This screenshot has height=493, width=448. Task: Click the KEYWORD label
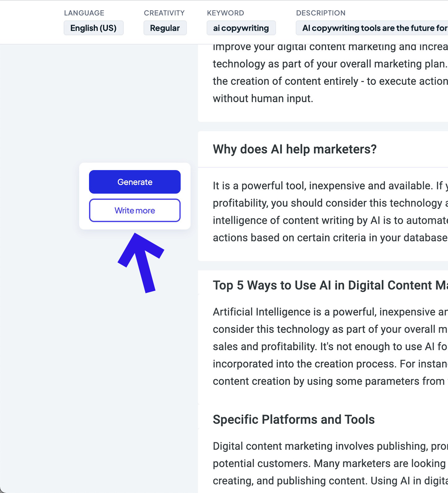(x=225, y=13)
